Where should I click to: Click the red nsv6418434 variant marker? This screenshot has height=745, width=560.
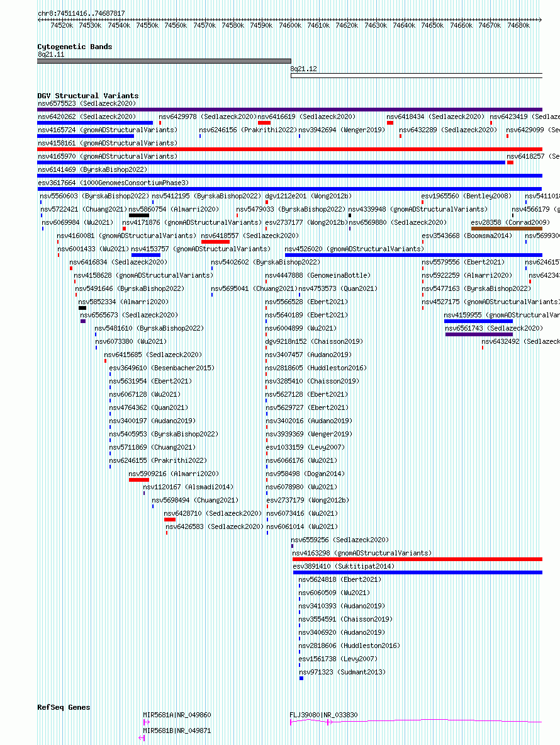click(390, 123)
